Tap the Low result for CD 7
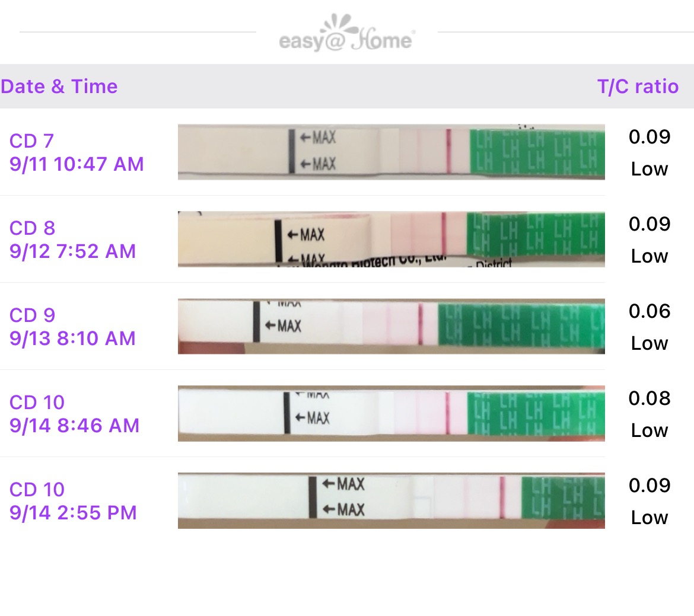694x616 pixels. 650,170
